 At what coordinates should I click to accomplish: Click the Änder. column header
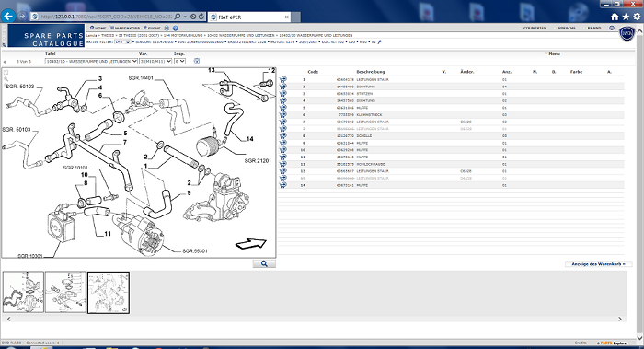[467, 72]
